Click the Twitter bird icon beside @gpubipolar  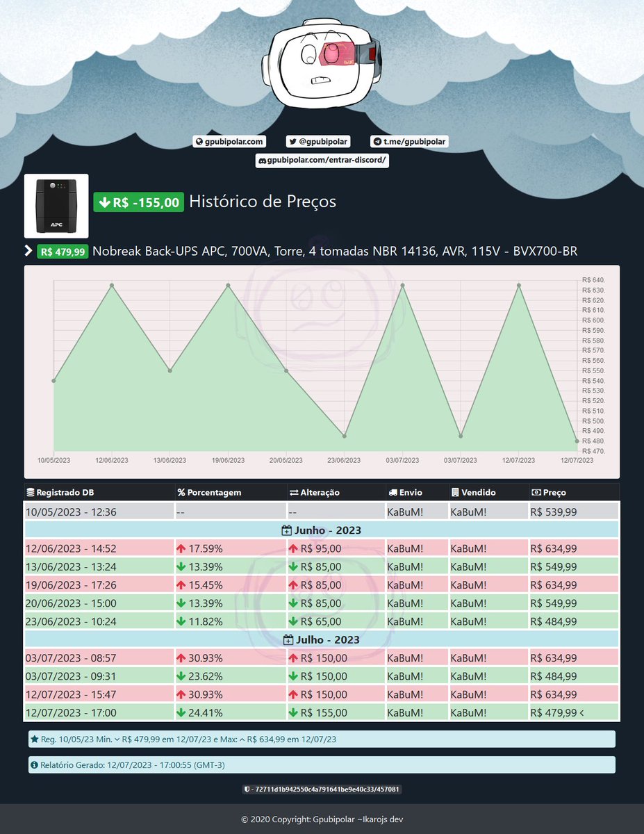[292, 142]
